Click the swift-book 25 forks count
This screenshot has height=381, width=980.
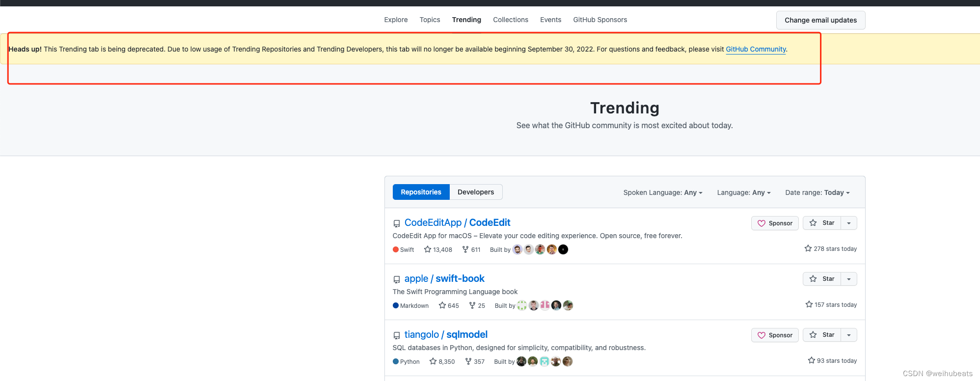pos(477,305)
